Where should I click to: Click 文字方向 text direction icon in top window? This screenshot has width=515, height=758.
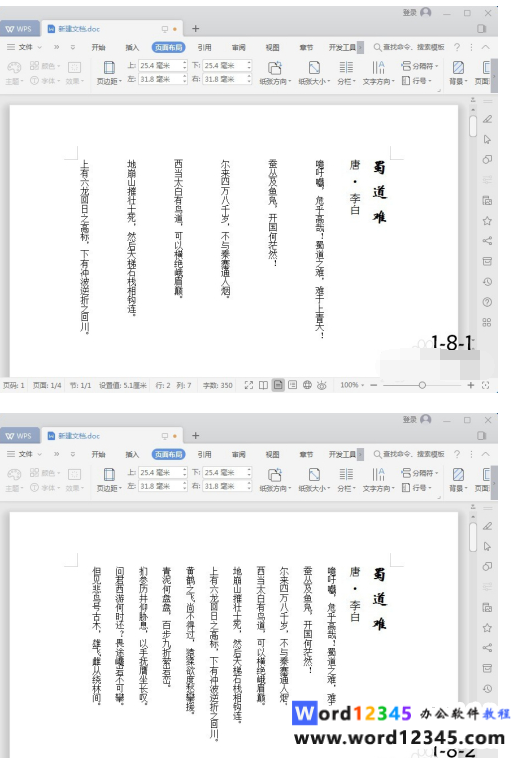coord(379,67)
